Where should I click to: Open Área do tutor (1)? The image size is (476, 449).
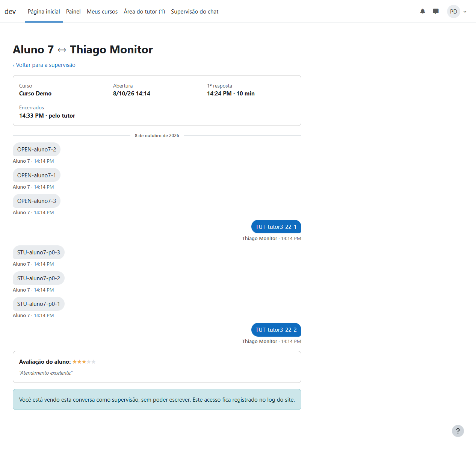click(x=144, y=12)
